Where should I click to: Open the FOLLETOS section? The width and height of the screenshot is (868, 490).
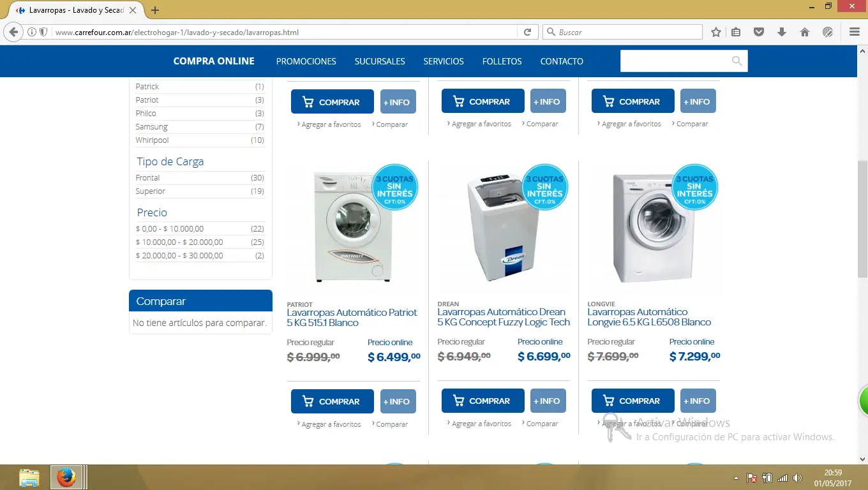coord(502,61)
